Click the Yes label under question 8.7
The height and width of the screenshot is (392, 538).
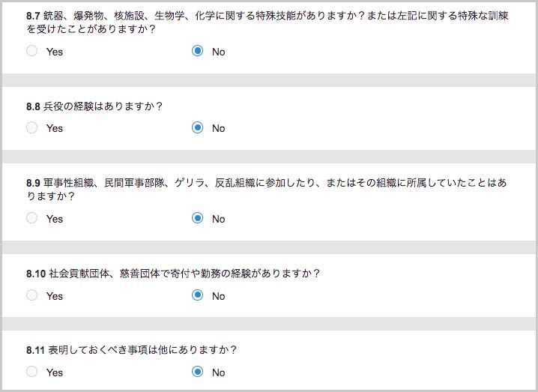pyautogui.click(x=55, y=52)
